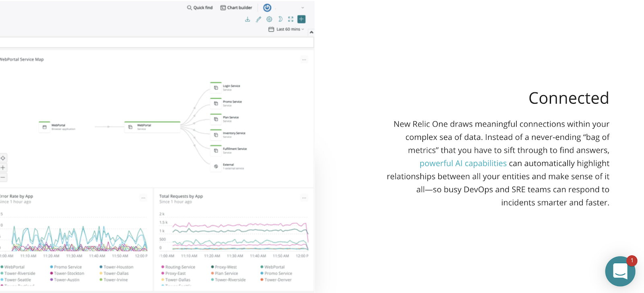
Task: Click the chat notification badge
Action: (x=632, y=260)
